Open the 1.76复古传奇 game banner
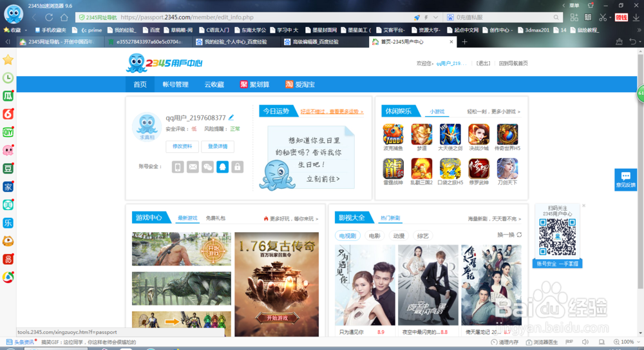The height and width of the screenshot is (350, 644). (x=277, y=284)
